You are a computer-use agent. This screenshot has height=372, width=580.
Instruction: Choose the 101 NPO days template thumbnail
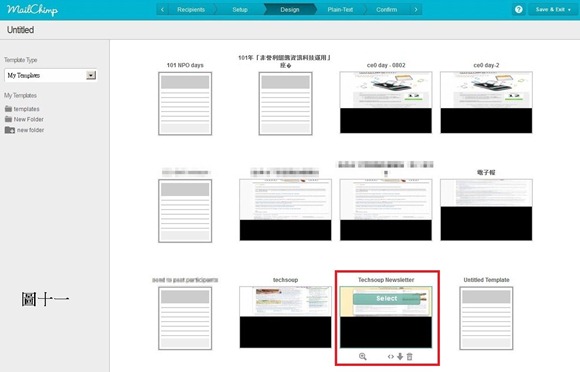[x=185, y=104]
